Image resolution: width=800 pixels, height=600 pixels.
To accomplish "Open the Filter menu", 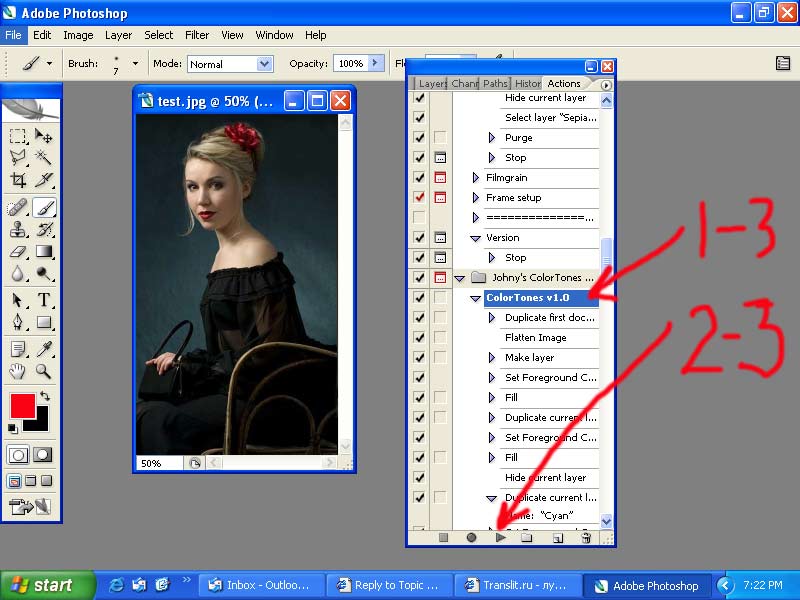I will [197, 35].
